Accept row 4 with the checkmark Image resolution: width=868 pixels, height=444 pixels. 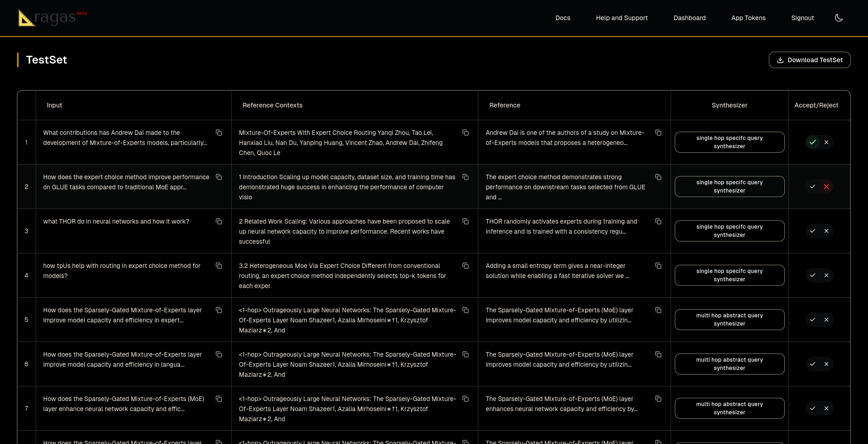point(813,275)
